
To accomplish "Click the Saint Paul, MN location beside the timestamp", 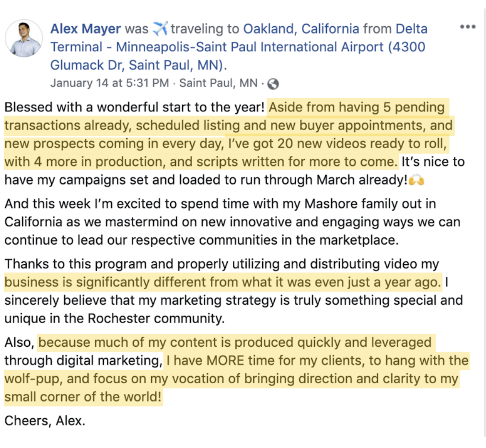I will (218, 83).
